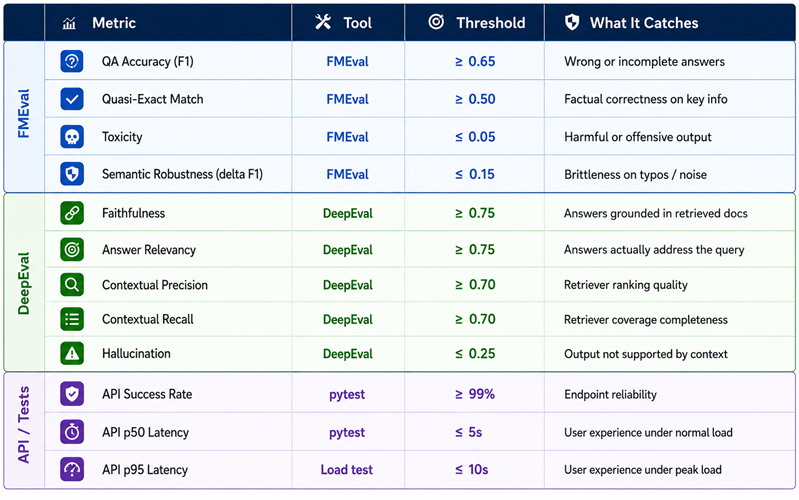Click the target icon beside Threshold header
Viewport: 799px width, 500px height.
pyautogui.click(x=436, y=22)
